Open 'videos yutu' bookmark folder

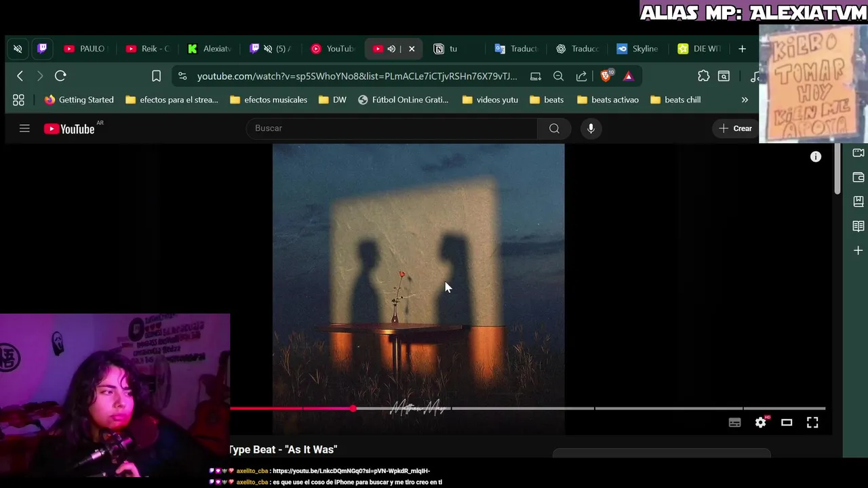pos(490,100)
